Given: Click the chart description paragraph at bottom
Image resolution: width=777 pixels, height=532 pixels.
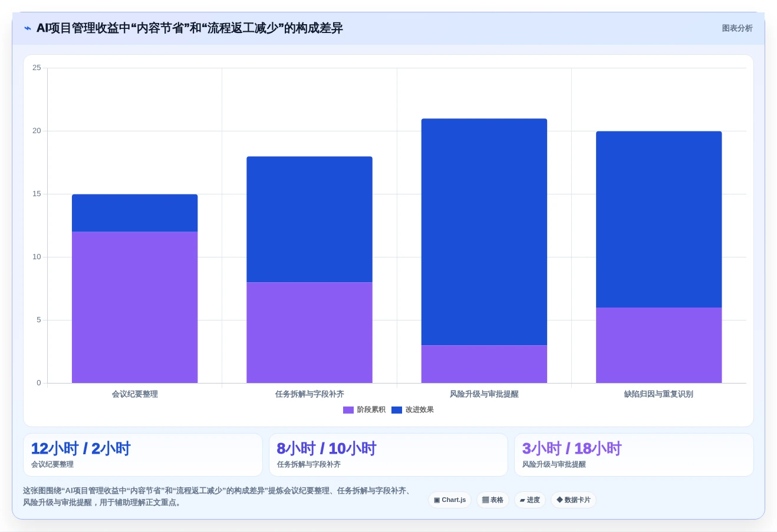Looking at the screenshot, I should tap(218, 497).
